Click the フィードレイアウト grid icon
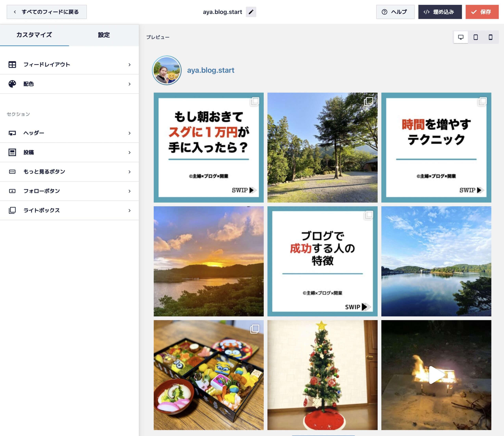 (x=12, y=65)
